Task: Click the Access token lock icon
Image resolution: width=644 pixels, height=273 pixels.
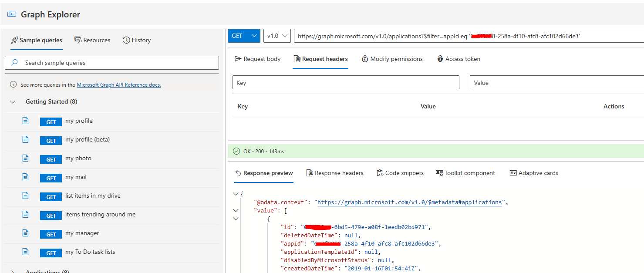Action: [440, 59]
